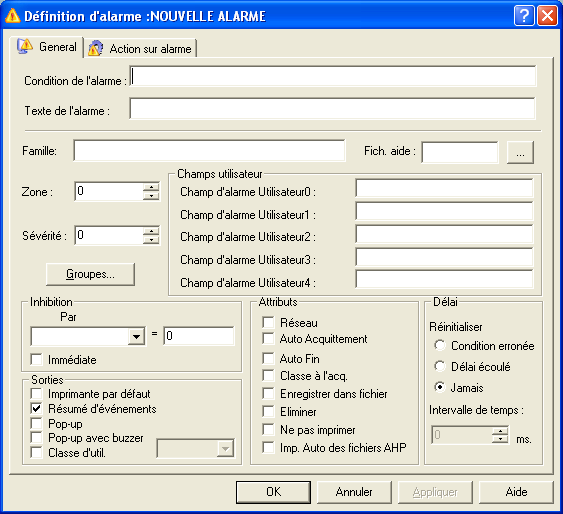Click the question mark help icon

524,16
